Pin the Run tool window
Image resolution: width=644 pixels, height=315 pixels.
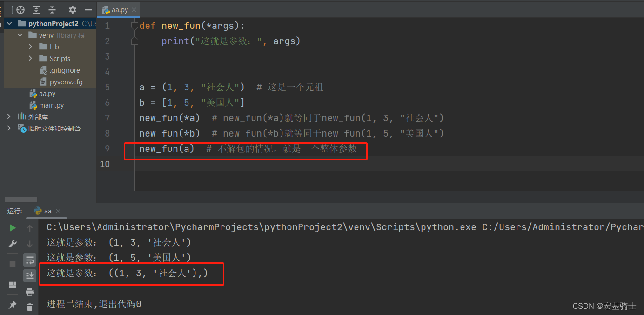pos(13,305)
